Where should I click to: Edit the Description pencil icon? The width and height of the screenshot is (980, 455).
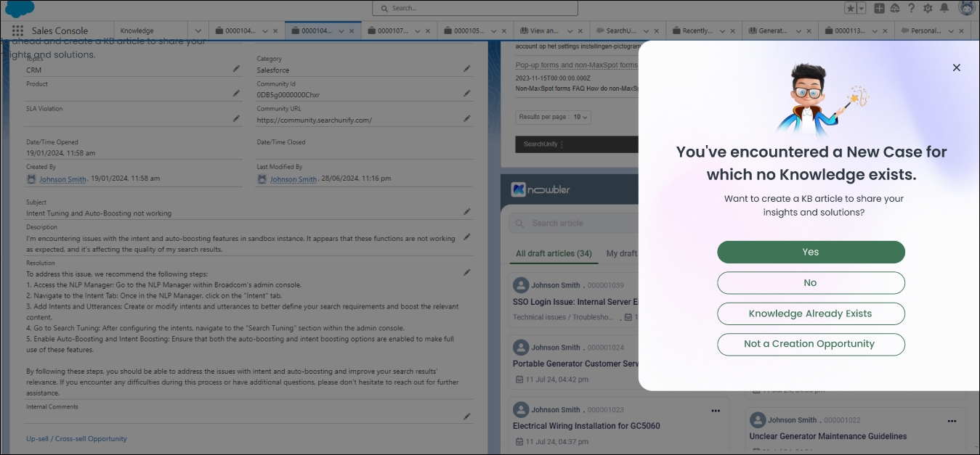tap(467, 237)
